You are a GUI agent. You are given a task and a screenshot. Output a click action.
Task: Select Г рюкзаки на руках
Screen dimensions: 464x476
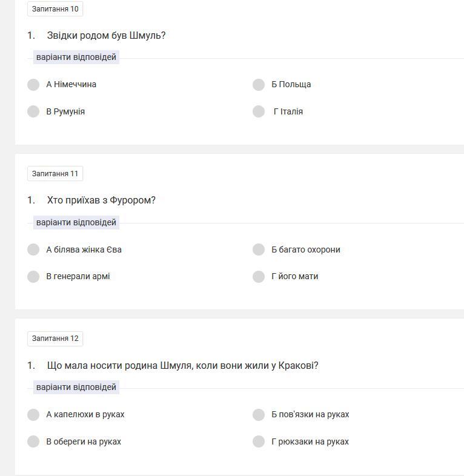tap(259, 441)
